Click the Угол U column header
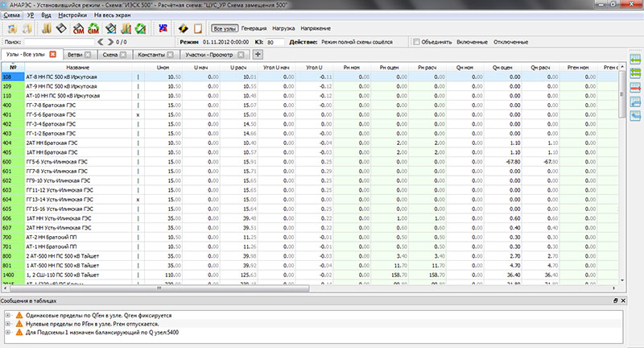The height and width of the screenshot is (348, 644). coord(314,68)
